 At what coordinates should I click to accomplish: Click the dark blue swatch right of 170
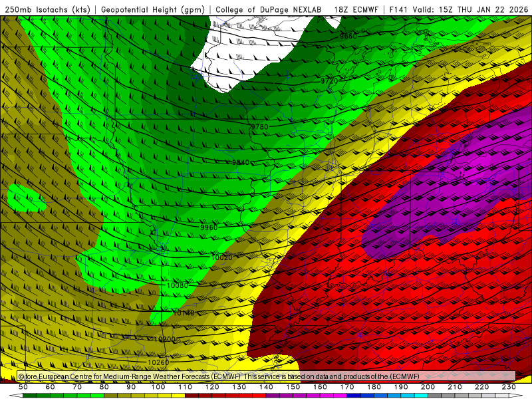(x=354, y=396)
